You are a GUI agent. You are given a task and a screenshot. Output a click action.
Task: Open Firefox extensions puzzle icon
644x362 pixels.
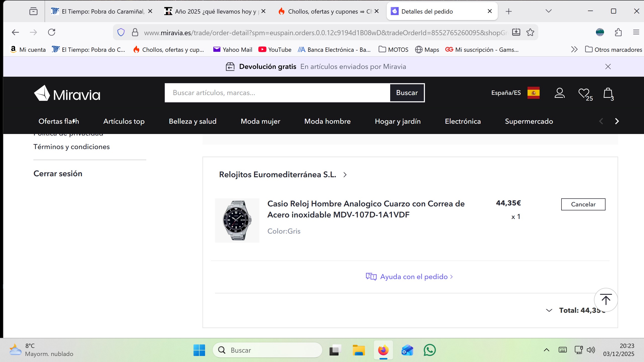tap(618, 32)
